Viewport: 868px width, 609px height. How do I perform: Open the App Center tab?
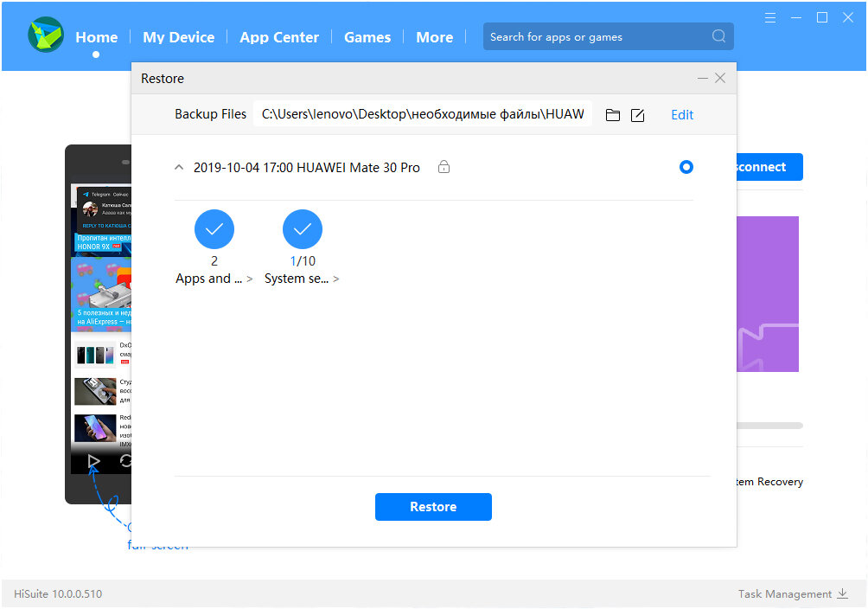(x=279, y=37)
